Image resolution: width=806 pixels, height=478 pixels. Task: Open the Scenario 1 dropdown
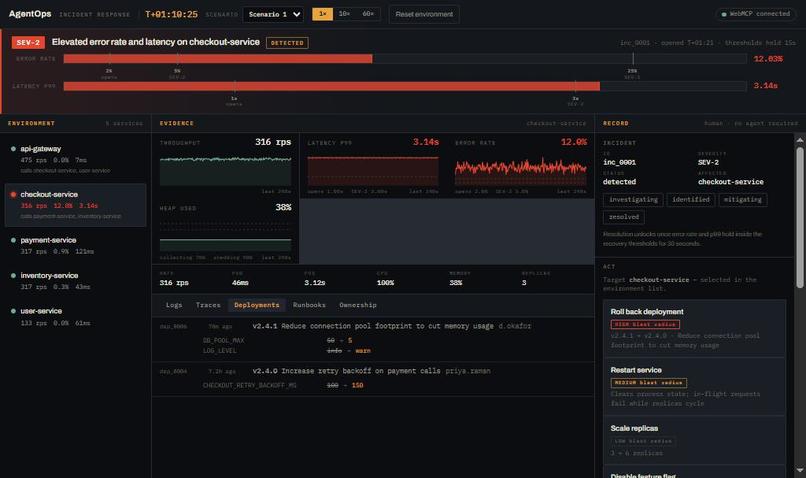(x=273, y=14)
